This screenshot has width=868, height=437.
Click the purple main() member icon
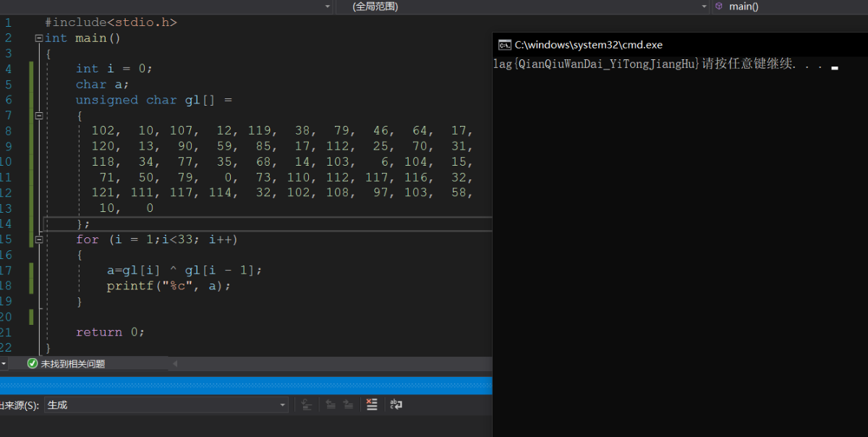click(719, 6)
